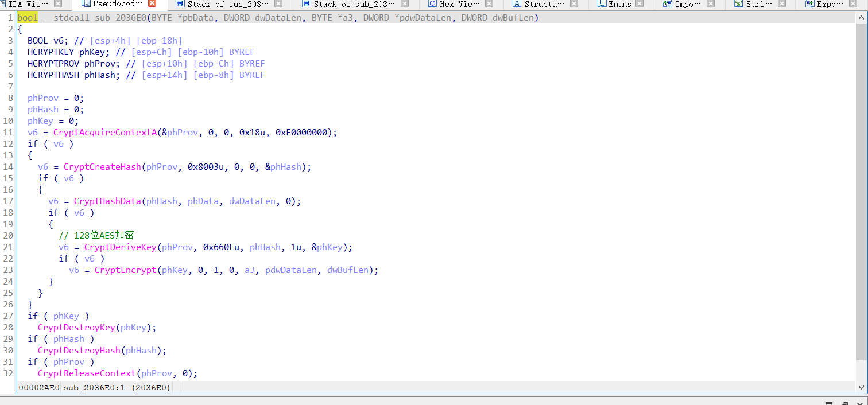Click the Hex View tab icon
Screen dimensions: 868x405
tap(432, 4)
